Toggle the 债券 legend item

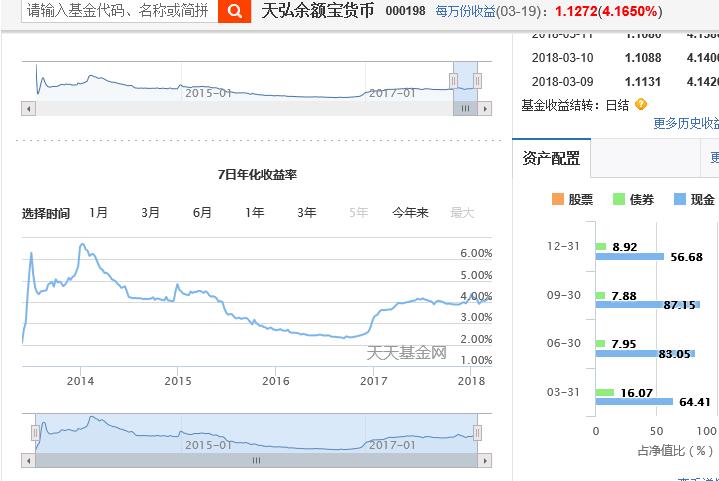click(634, 199)
